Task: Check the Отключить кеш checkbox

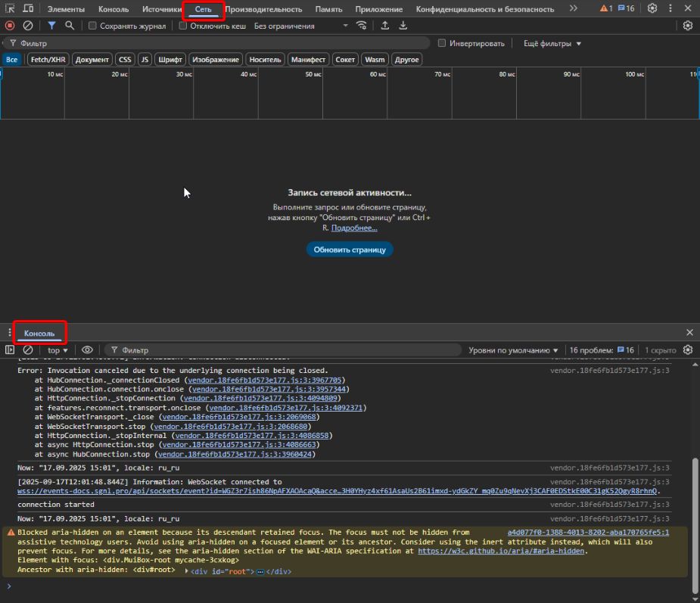Action: pyautogui.click(x=183, y=26)
